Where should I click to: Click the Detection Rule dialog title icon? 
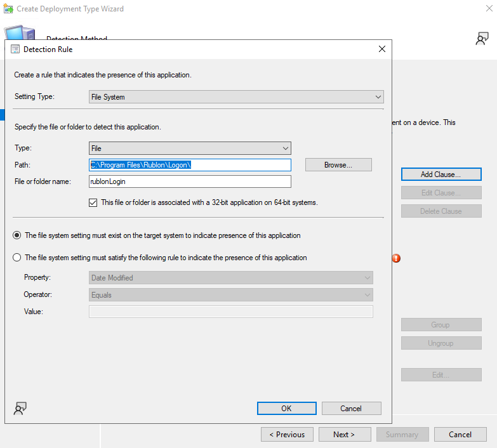pos(15,49)
